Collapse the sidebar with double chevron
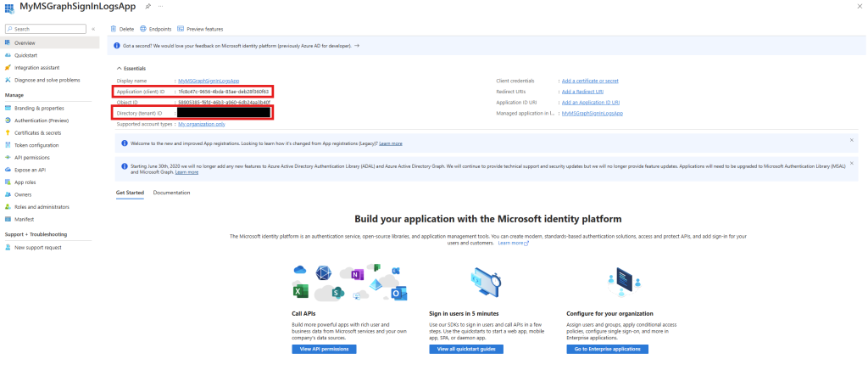 [x=93, y=29]
